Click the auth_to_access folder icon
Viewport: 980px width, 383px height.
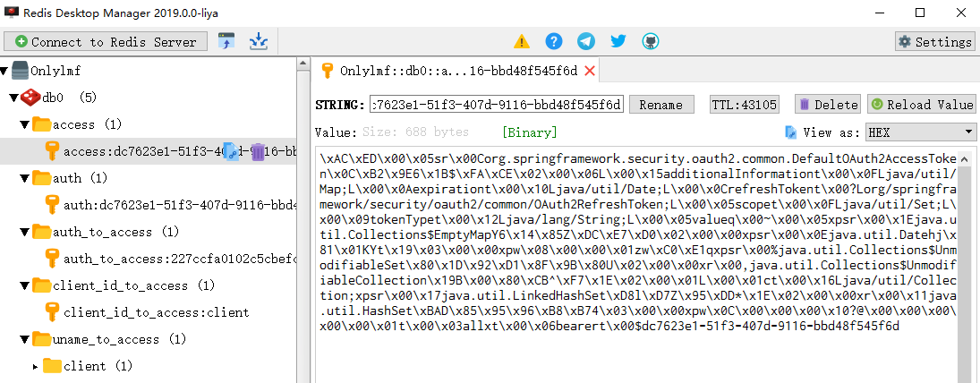click(x=41, y=233)
